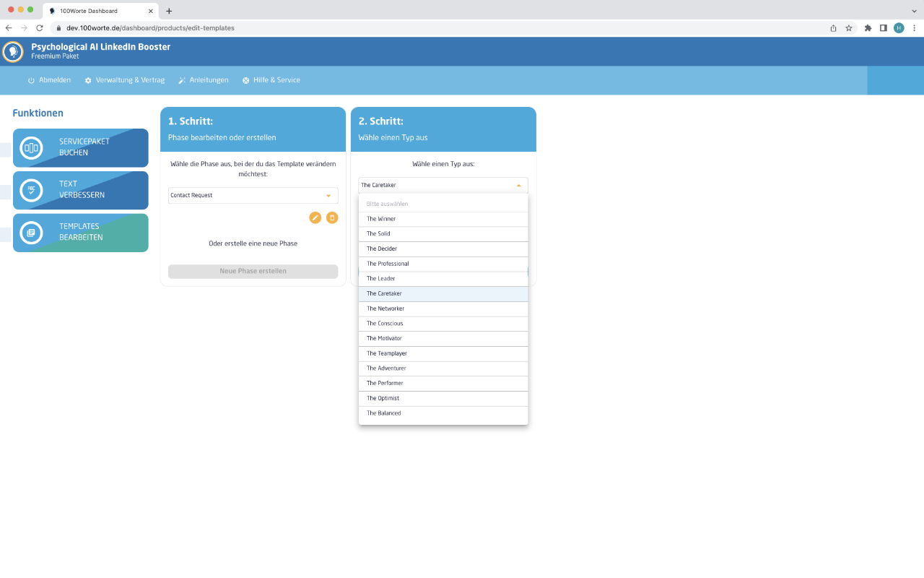Open the browser extensions puzzle icon

(x=868, y=28)
